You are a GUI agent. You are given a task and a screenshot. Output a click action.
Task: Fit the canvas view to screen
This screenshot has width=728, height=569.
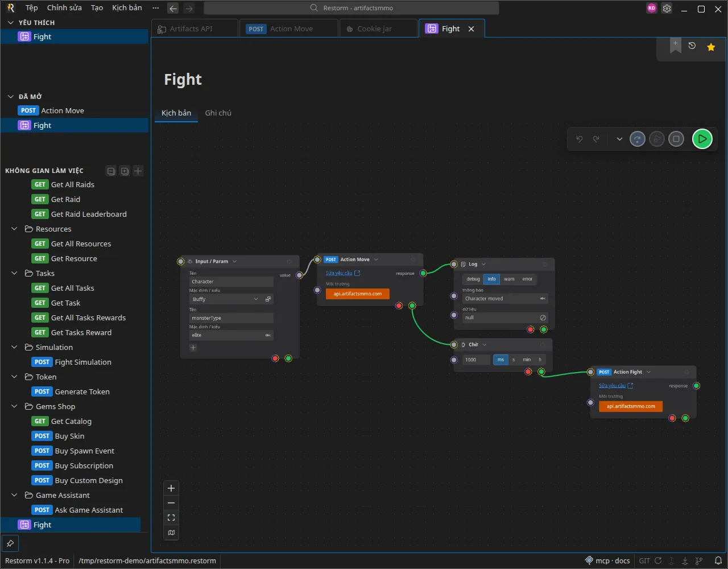click(x=171, y=518)
